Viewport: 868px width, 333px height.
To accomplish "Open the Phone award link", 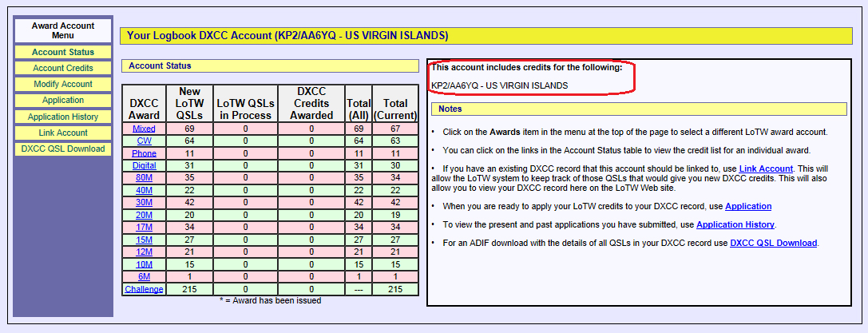I will pos(144,153).
